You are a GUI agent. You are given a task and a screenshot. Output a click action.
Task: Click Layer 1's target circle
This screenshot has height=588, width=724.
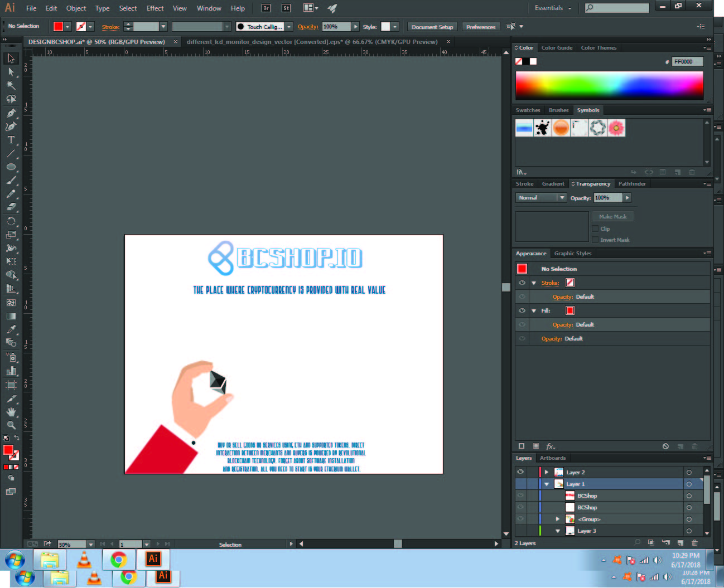(x=689, y=484)
